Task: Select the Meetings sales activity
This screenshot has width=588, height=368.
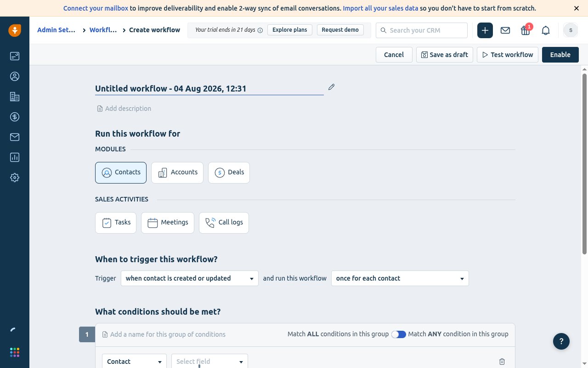Action: 168,223
